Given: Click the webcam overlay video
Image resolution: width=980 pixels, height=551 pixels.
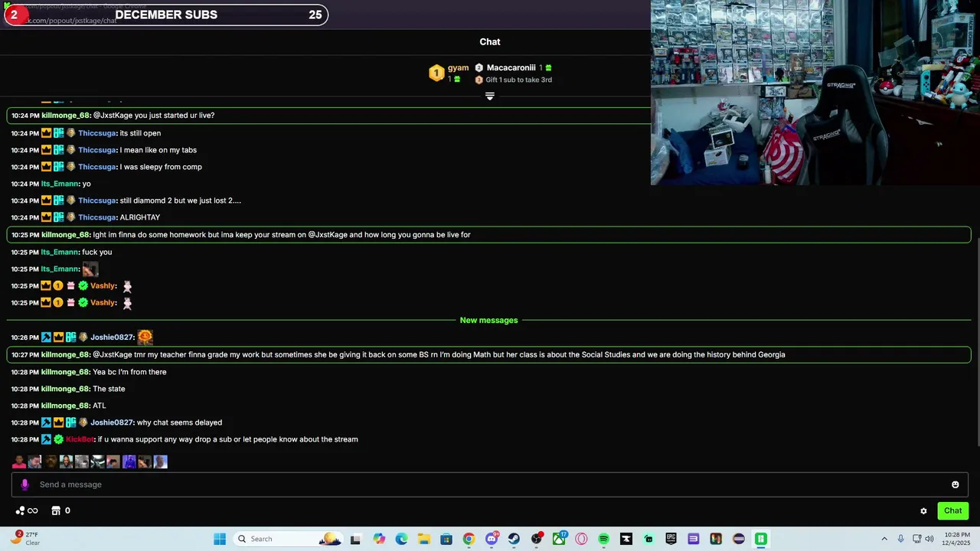Looking at the screenshot, I should (815, 93).
